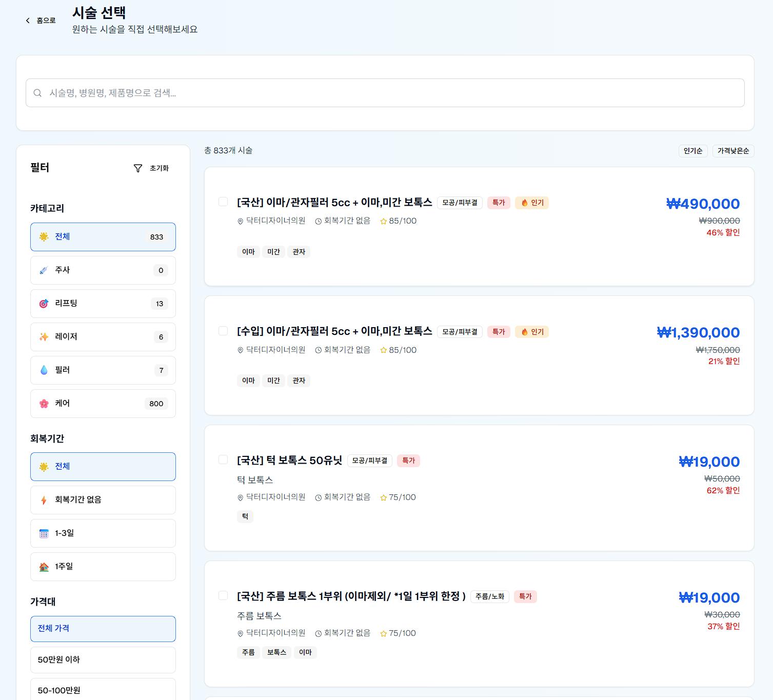
Task: Click 모공/피부결 badge on 턱 보톡스 card
Action: click(370, 461)
